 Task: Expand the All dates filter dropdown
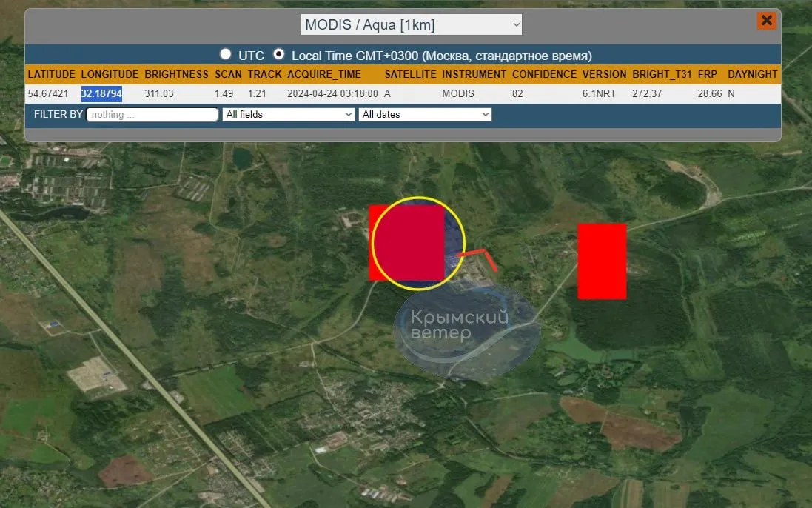tap(425, 114)
